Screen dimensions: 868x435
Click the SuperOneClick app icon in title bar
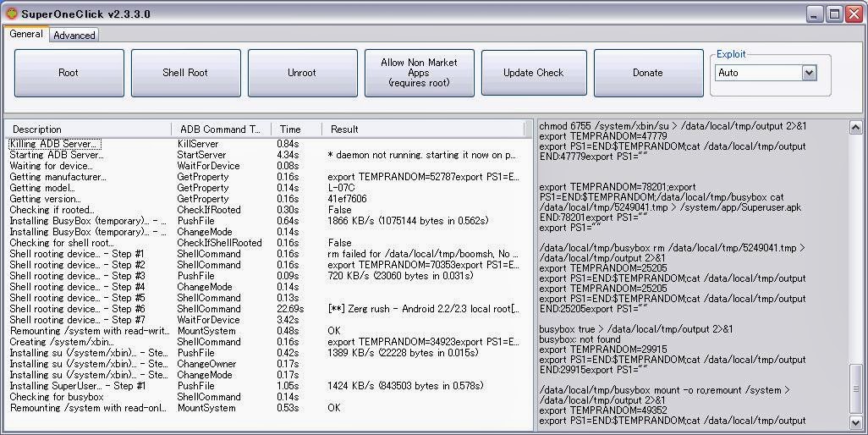(12, 14)
